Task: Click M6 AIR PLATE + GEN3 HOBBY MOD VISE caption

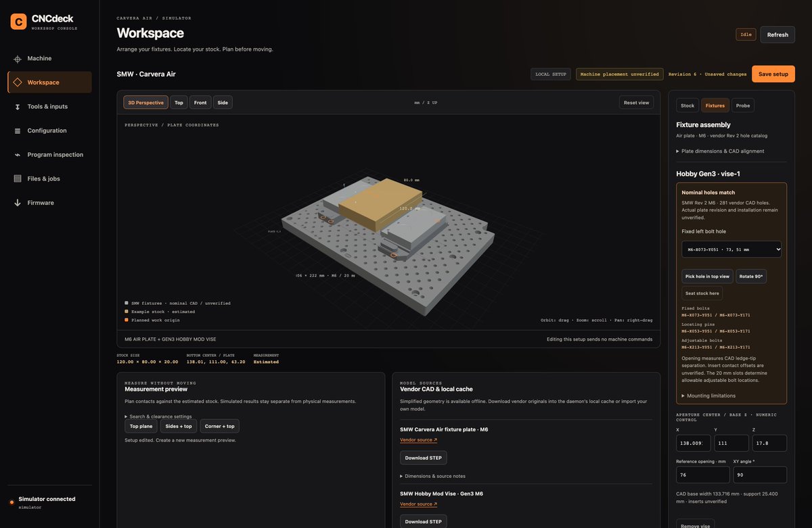Action: (171, 339)
